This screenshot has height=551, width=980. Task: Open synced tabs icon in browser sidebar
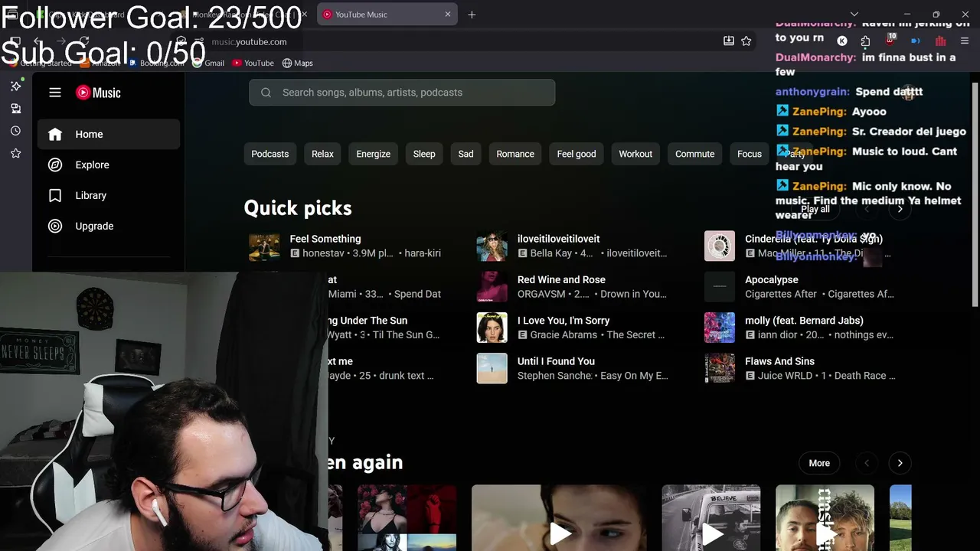(x=15, y=109)
